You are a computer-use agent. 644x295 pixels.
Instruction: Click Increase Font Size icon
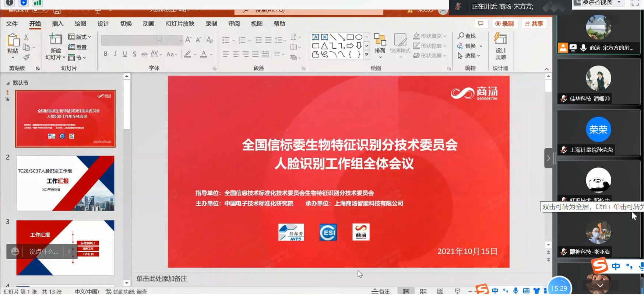point(189,40)
